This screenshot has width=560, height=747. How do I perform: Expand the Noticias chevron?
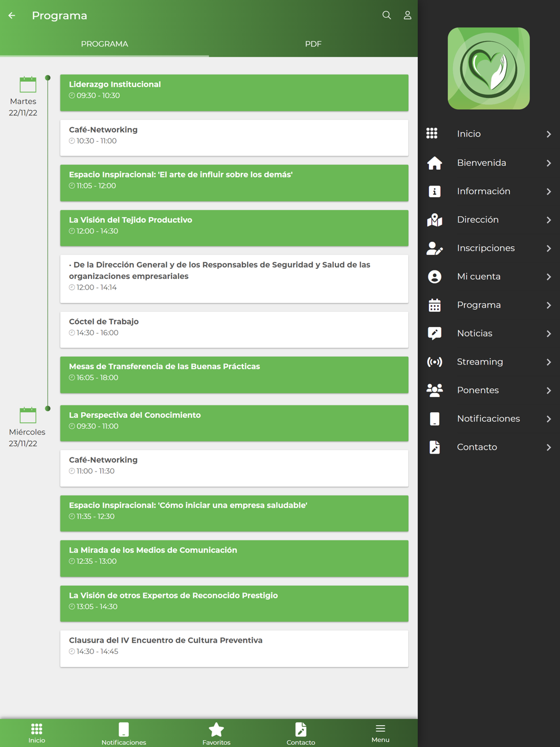(549, 334)
